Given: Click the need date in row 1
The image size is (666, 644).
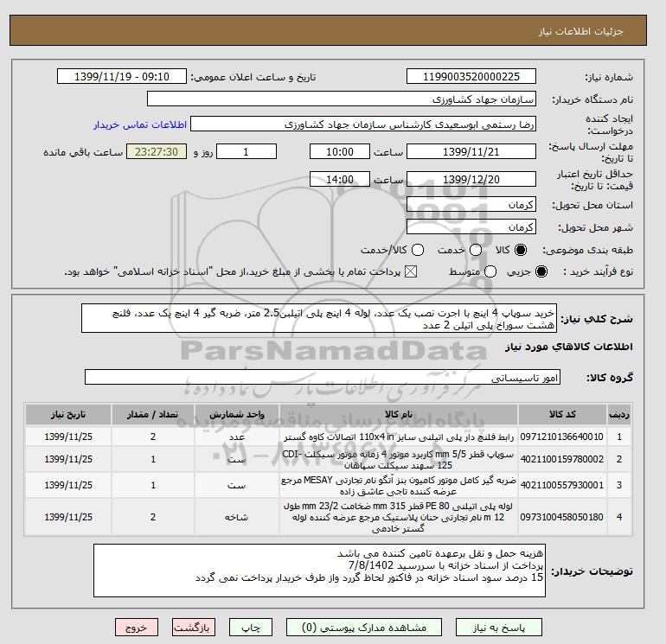Looking at the screenshot, I should point(68,437).
